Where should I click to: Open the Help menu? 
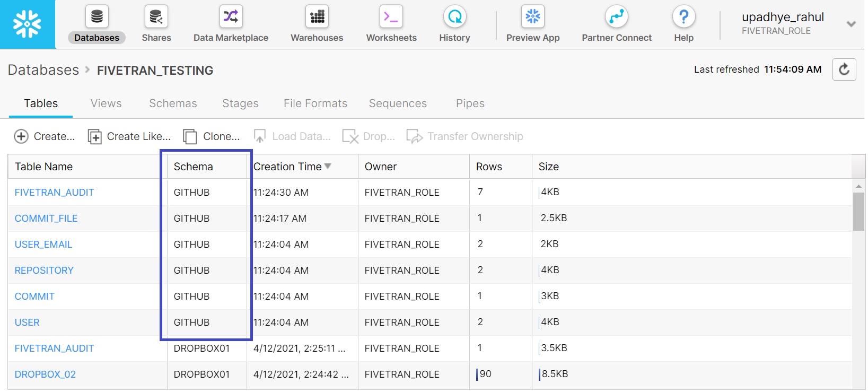click(683, 24)
